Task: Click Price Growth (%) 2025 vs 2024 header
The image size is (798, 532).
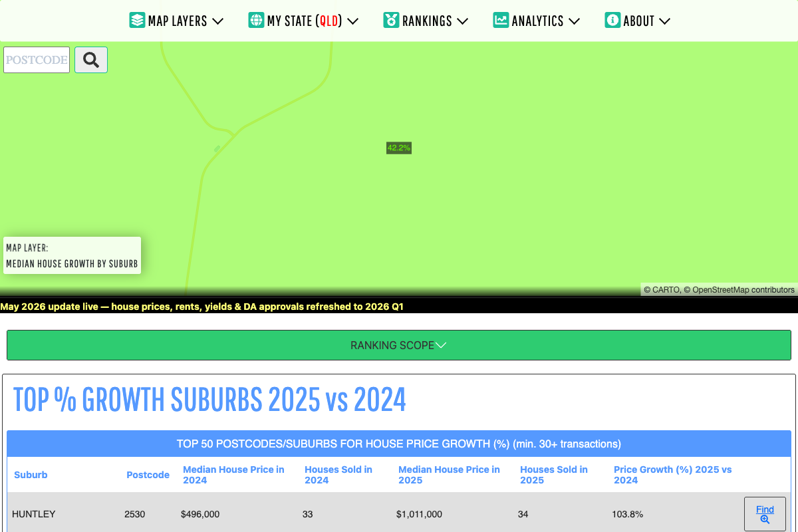Action: [672, 475]
